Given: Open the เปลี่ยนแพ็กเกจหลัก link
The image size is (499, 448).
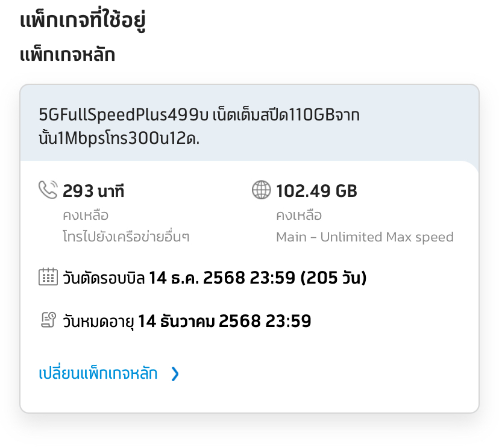Looking at the screenshot, I should point(98,372).
